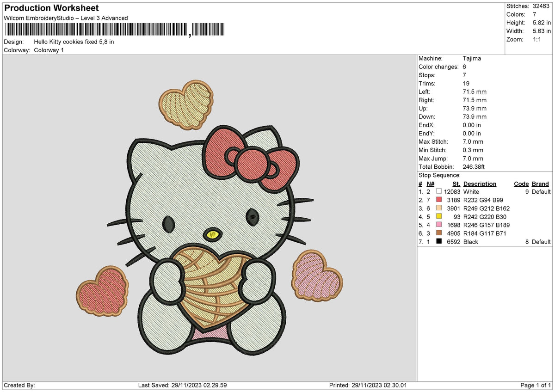Click the Max Stitch value 7.0 mm
The image size is (555, 392).
473,141
